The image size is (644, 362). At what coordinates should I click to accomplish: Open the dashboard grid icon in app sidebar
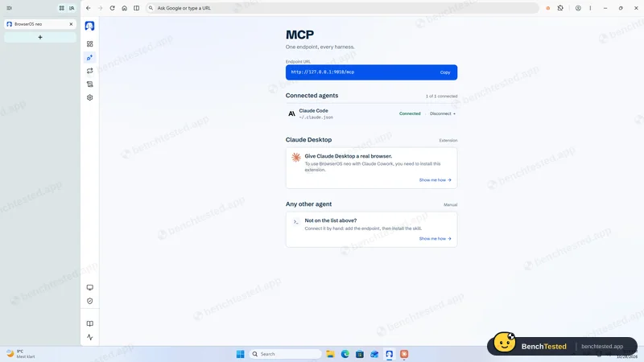pos(90,44)
